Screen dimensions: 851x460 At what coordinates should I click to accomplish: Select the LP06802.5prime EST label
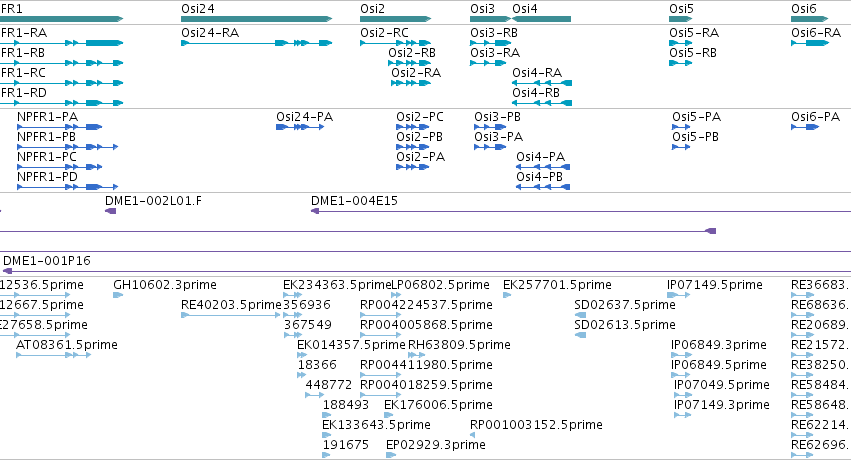440,285
